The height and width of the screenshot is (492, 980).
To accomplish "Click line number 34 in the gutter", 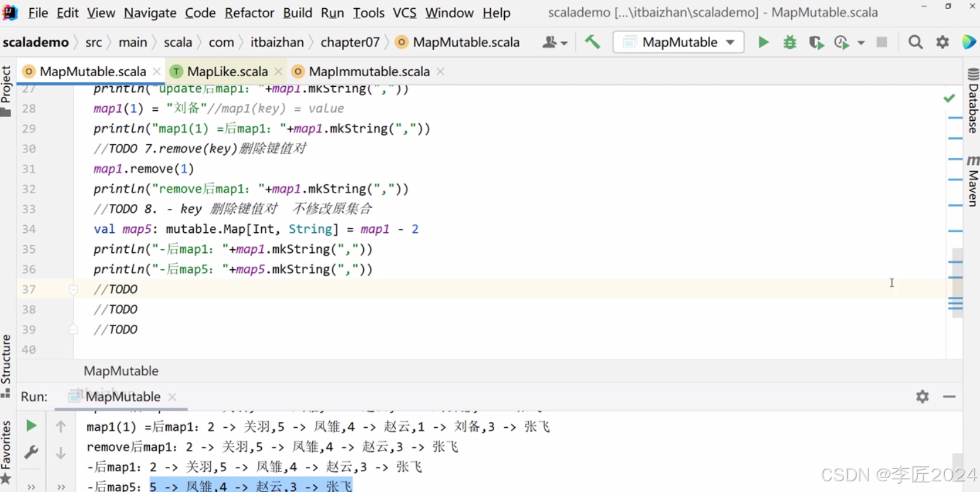I will 28,229.
